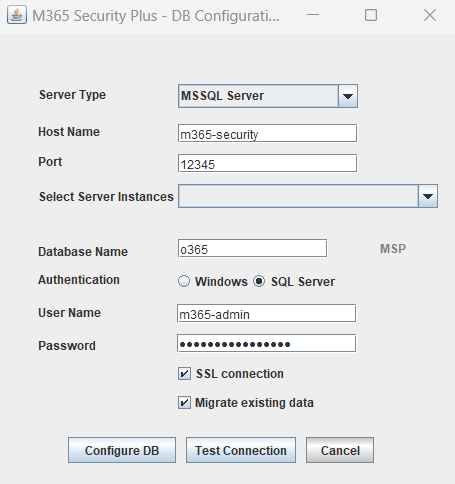Viewport: 455px width, 484px height.
Task: Open the Server Type dropdown arrow
Action: click(x=348, y=96)
